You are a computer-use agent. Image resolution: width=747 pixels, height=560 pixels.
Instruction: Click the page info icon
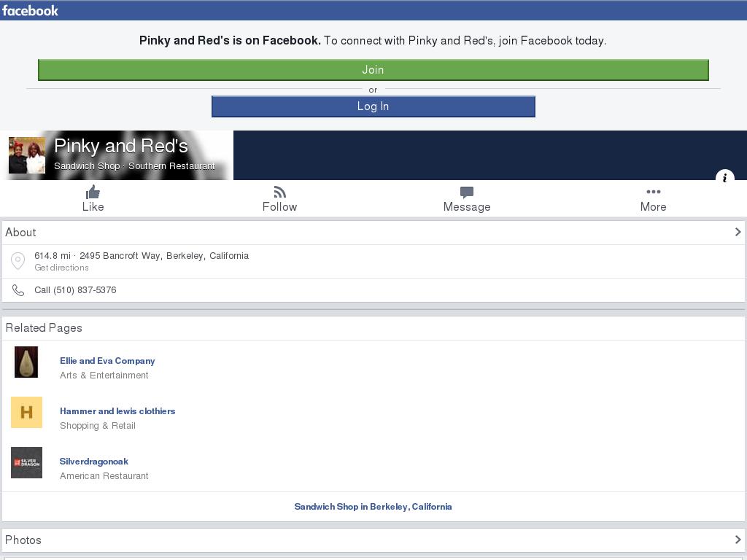pos(724,177)
